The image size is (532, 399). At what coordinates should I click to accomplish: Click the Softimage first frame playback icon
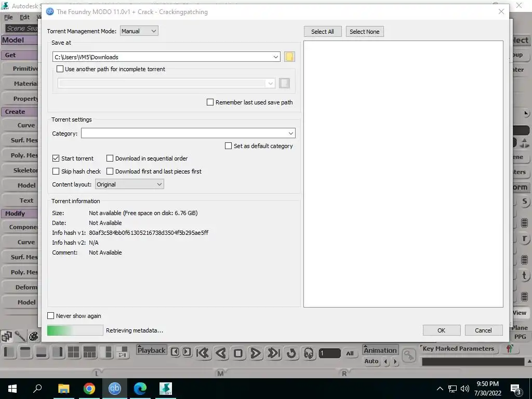tap(203, 353)
